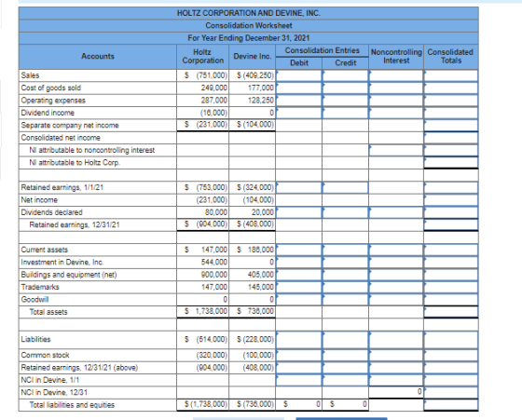The width and height of the screenshot is (522, 420).
Task: Select Total assets Consolidated Totals cell
Action: point(451,312)
